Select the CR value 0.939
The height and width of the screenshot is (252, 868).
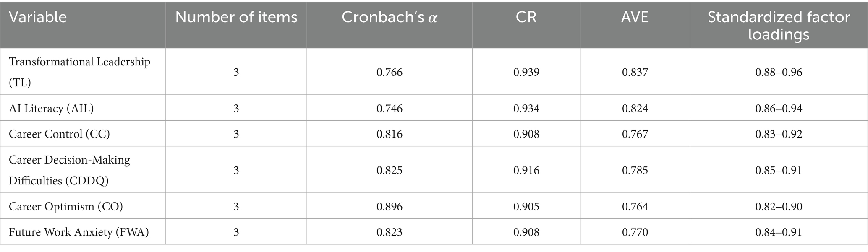(x=526, y=73)
